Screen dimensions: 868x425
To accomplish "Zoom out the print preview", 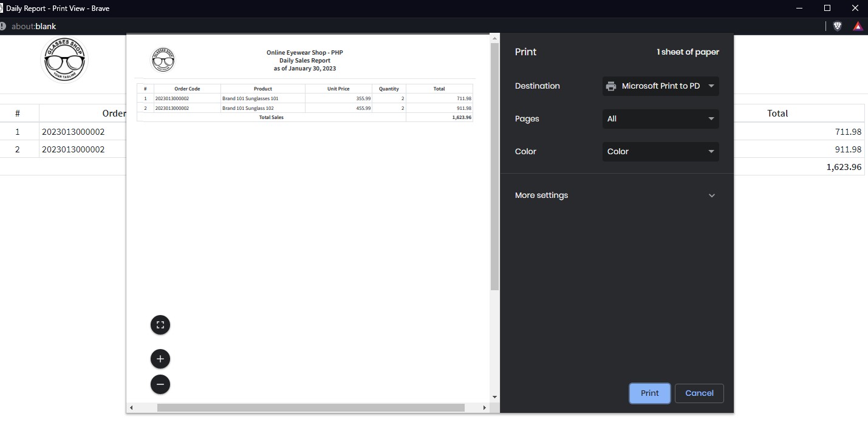I will (x=160, y=384).
